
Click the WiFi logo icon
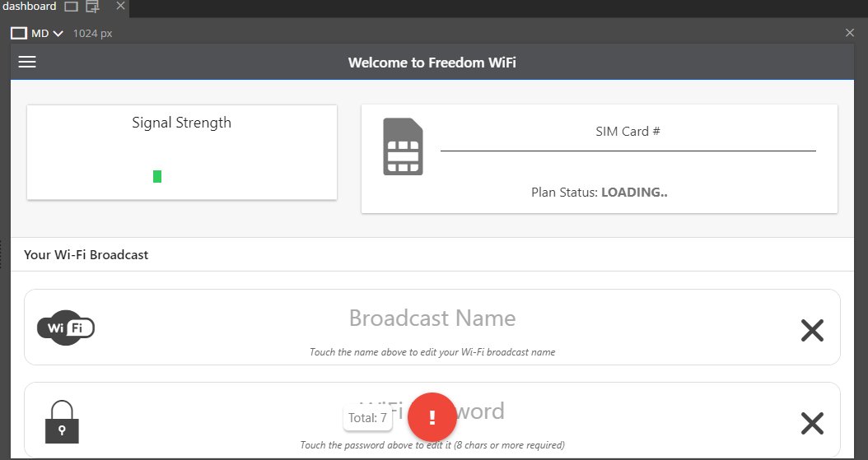[66, 328]
